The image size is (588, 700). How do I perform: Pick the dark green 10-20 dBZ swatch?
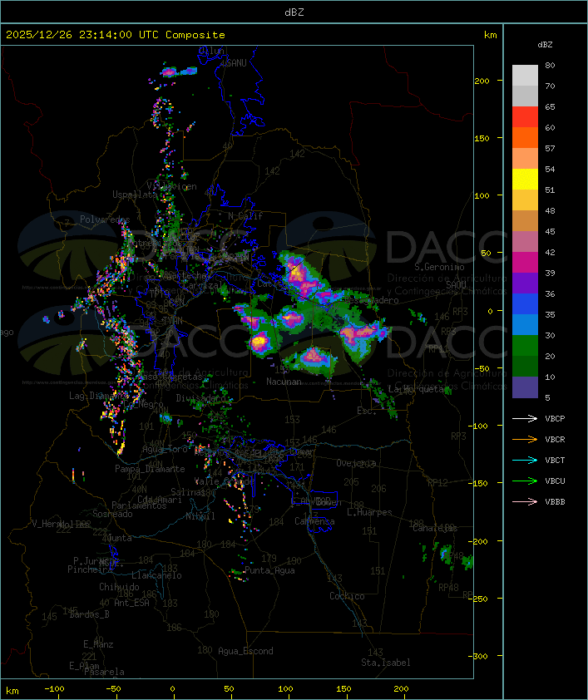[x=525, y=367]
